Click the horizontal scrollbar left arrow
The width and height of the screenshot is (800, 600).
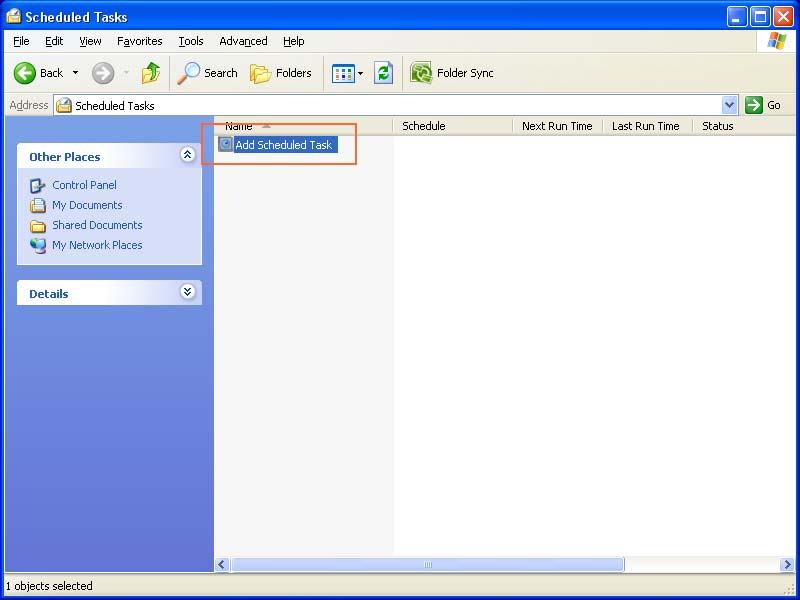pyautogui.click(x=221, y=564)
